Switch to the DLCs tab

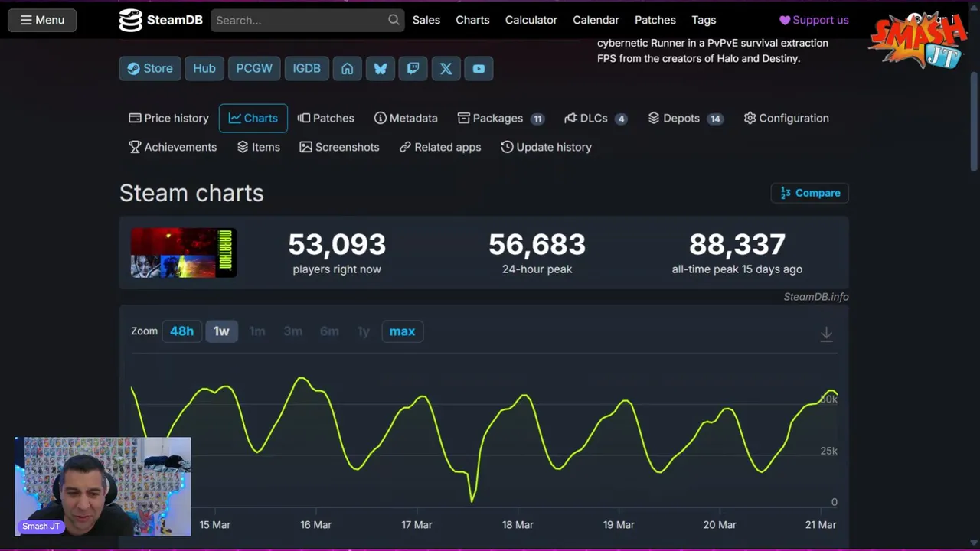(596, 118)
